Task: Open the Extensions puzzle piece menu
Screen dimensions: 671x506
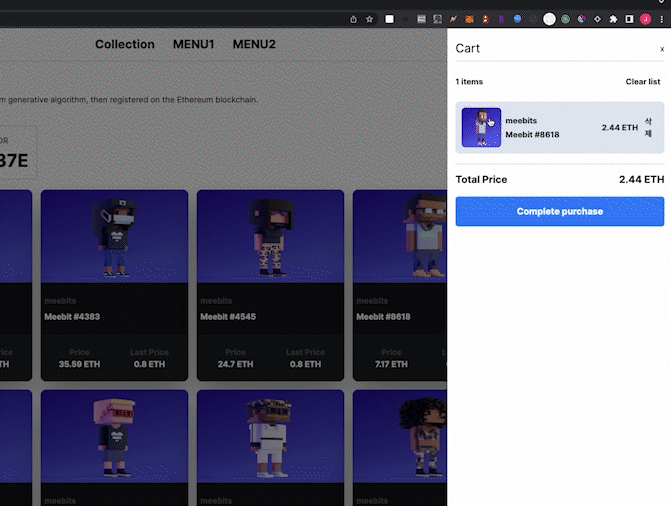Action: [613, 19]
